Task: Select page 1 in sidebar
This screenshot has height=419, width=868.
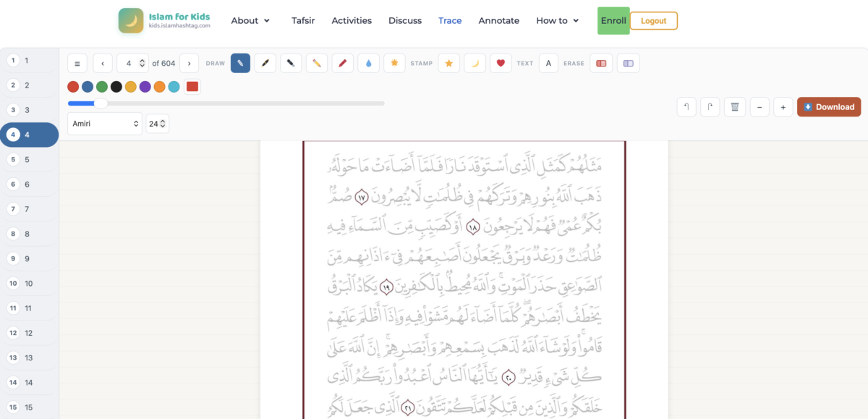Action: (x=29, y=61)
